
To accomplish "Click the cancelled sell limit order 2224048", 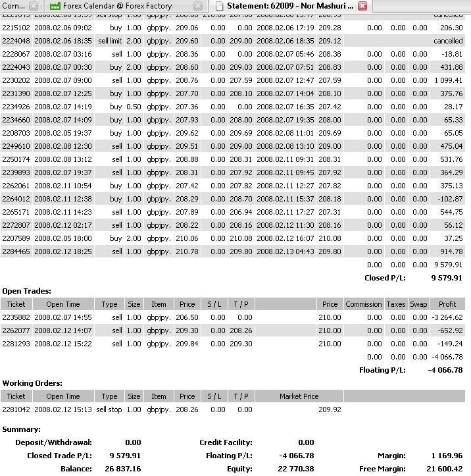I will coord(16,41).
